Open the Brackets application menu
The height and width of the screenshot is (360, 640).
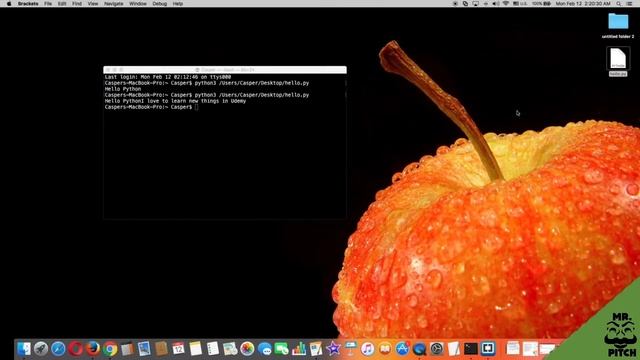pos(28,4)
